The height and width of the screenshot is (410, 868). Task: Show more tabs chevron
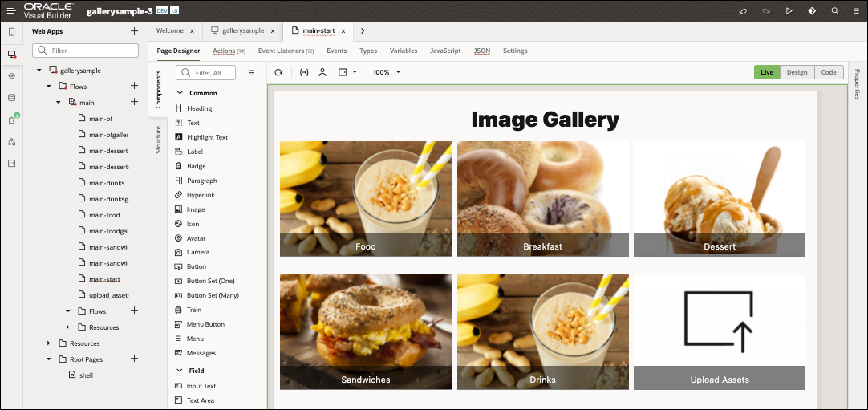coord(363,31)
